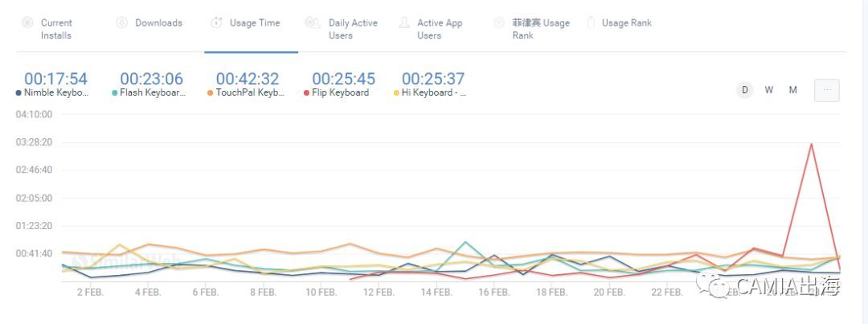Screen dimensions: 868x324
Task: Open the more options ellipsis menu
Action: [x=827, y=91]
